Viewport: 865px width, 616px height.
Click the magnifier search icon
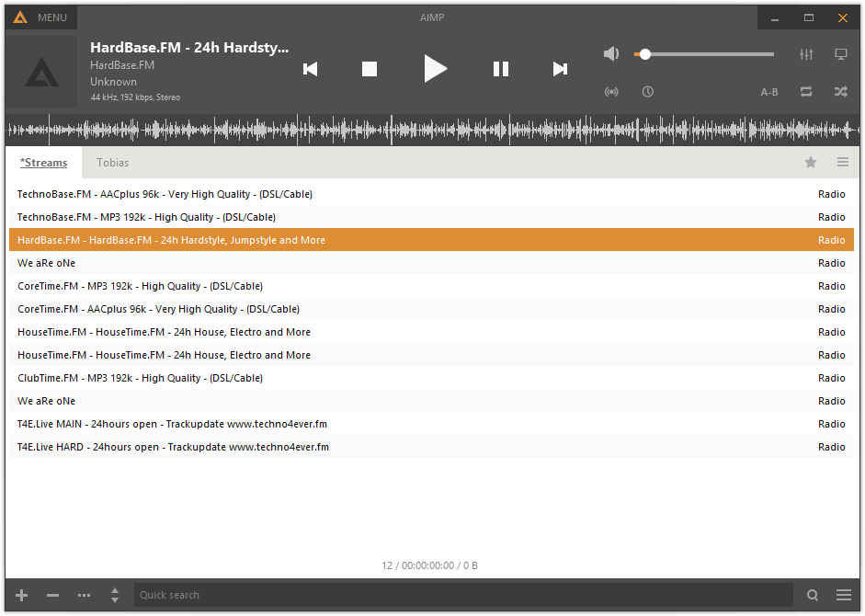click(812, 595)
